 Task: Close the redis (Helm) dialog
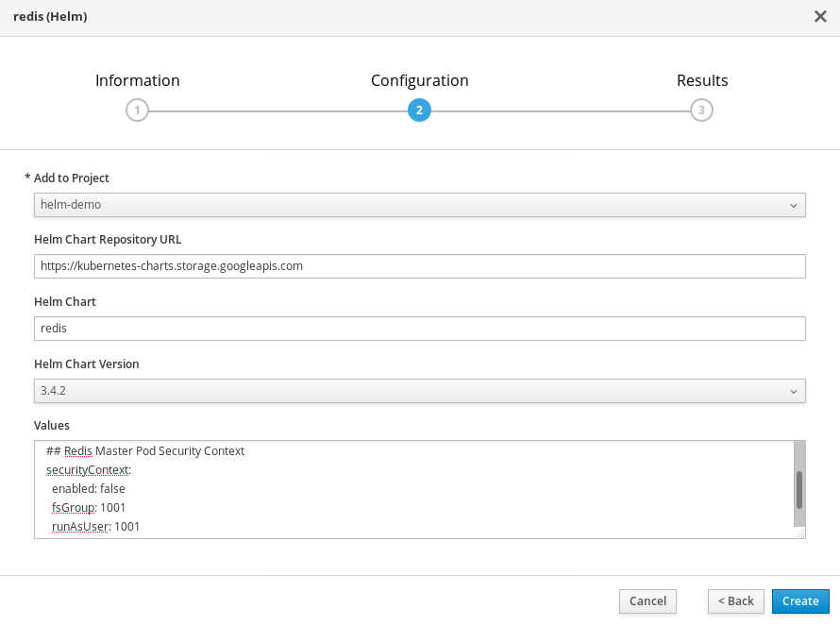[820, 17]
